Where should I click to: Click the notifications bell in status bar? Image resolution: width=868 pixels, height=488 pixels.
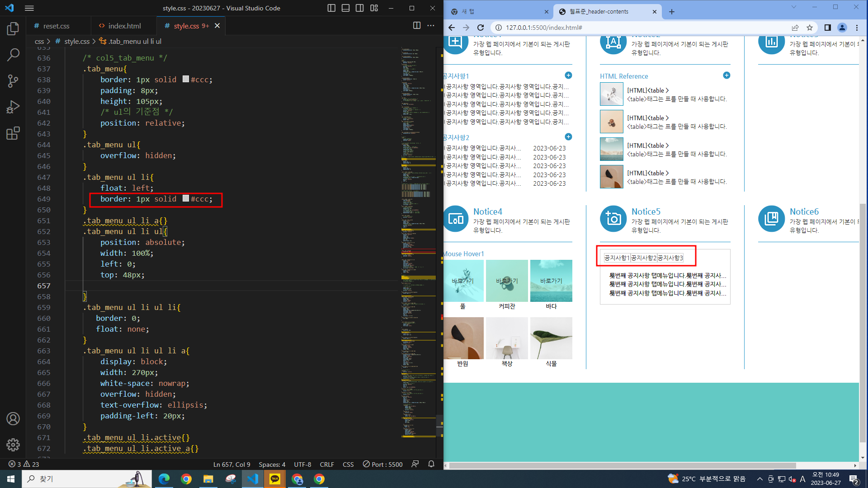[431, 464]
